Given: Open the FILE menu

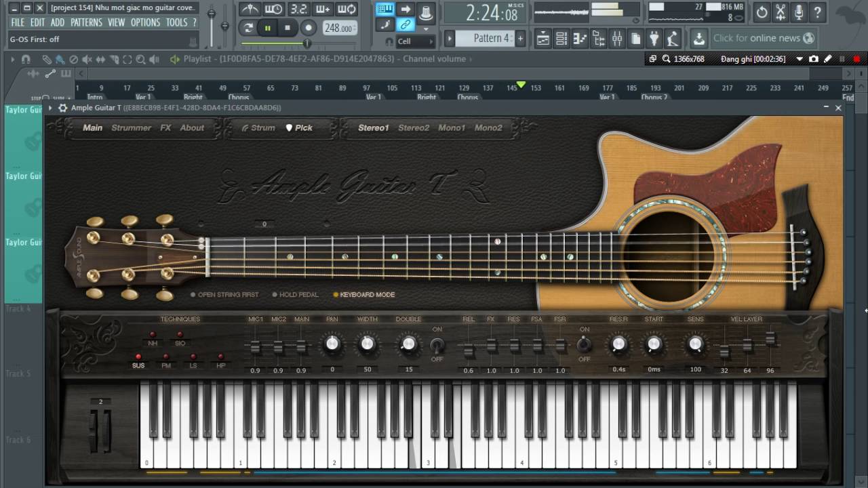Looking at the screenshot, I should (x=17, y=22).
